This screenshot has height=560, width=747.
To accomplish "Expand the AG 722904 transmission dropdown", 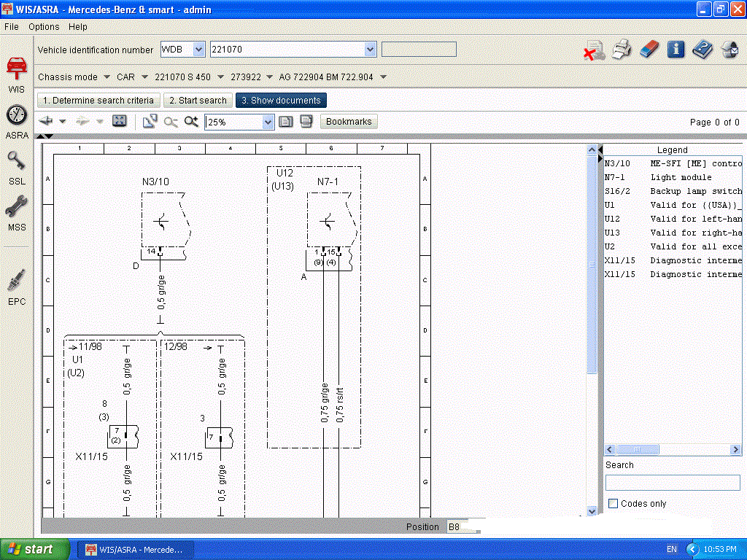I will pyautogui.click(x=384, y=77).
